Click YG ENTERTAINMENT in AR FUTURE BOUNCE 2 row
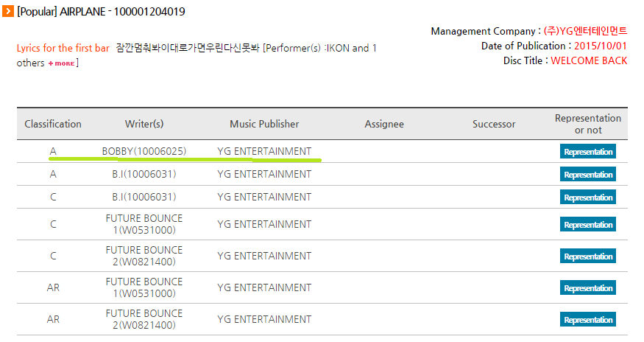Image resolution: width=644 pixels, height=342 pixels. (264, 319)
